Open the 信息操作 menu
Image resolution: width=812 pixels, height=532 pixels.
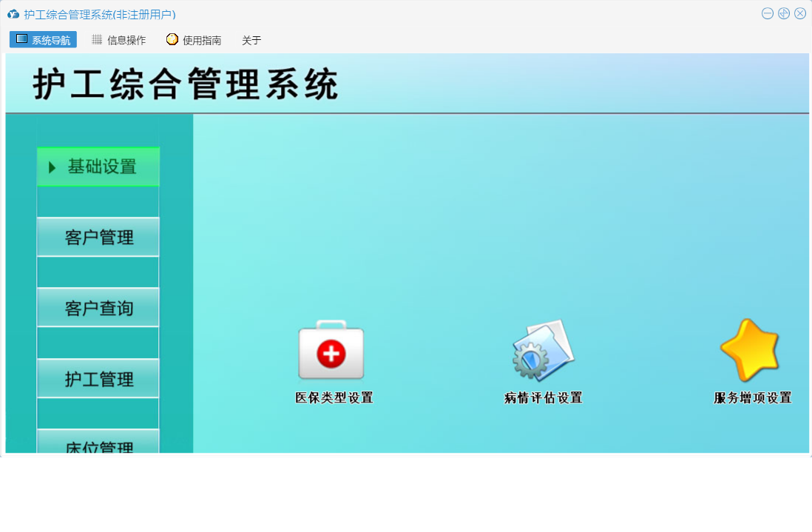[x=118, y=40]
